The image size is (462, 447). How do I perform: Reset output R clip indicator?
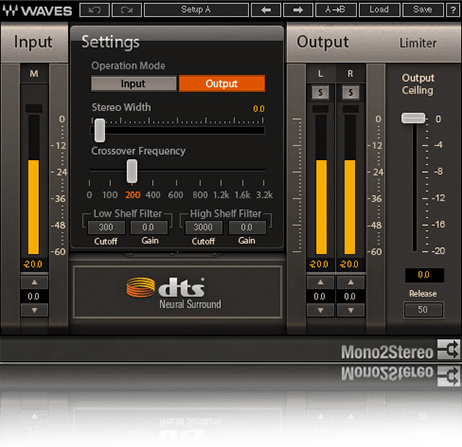pos(351,109)
